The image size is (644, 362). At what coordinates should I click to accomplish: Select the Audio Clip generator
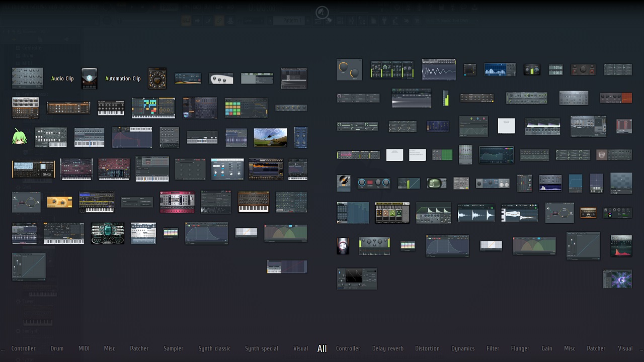tap(62, 78)
